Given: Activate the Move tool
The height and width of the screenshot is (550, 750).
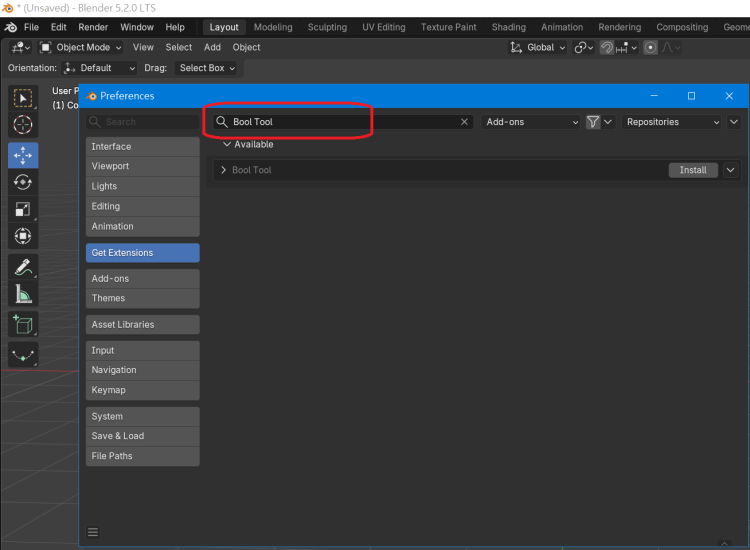Looking at the screenshot, I should click(x=23, y=155).
